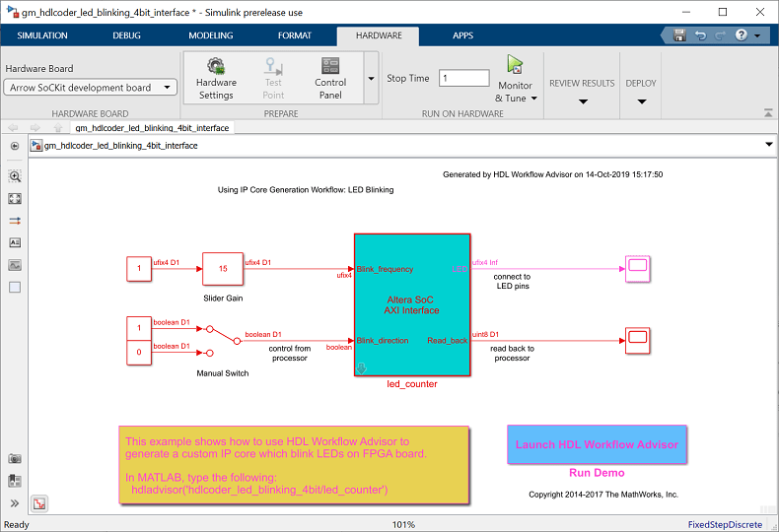Select the zoom in magnifier tool

(x=15, y=176)
